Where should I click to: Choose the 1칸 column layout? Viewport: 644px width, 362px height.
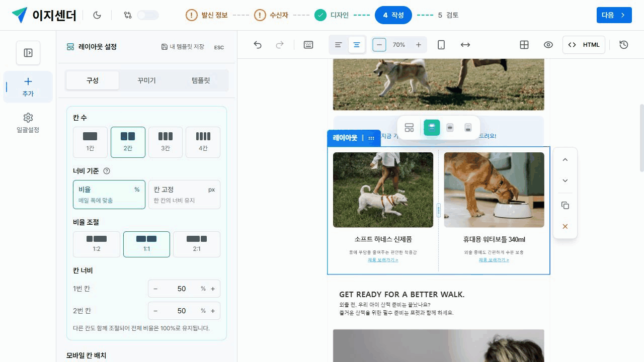click(91, 142)
